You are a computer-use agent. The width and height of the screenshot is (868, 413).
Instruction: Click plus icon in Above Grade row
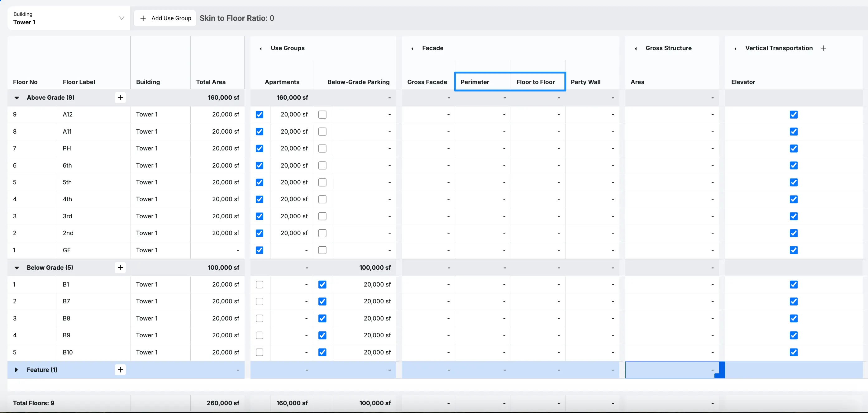120,98
